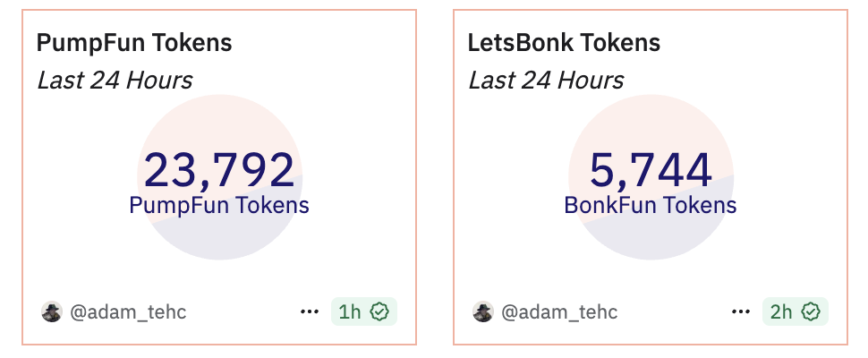Click the BonkFun Tokens counter label

click(651, 205)
